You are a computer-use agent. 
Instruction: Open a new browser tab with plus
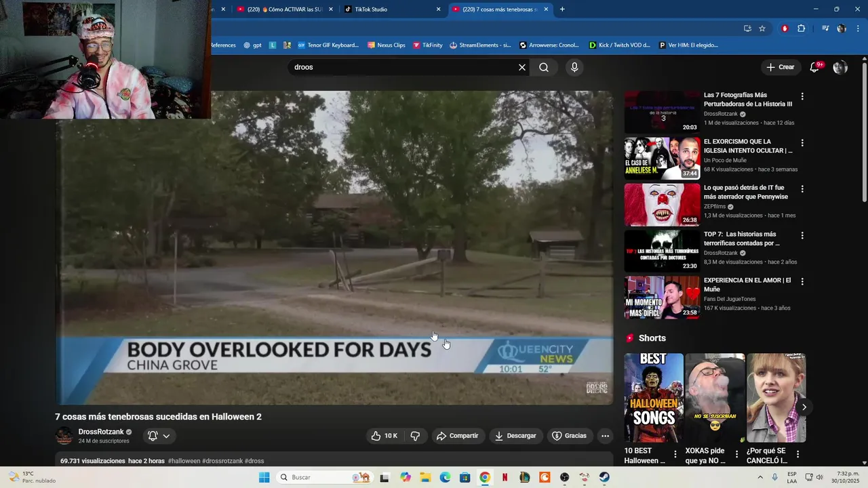click(x=562, y=9)
